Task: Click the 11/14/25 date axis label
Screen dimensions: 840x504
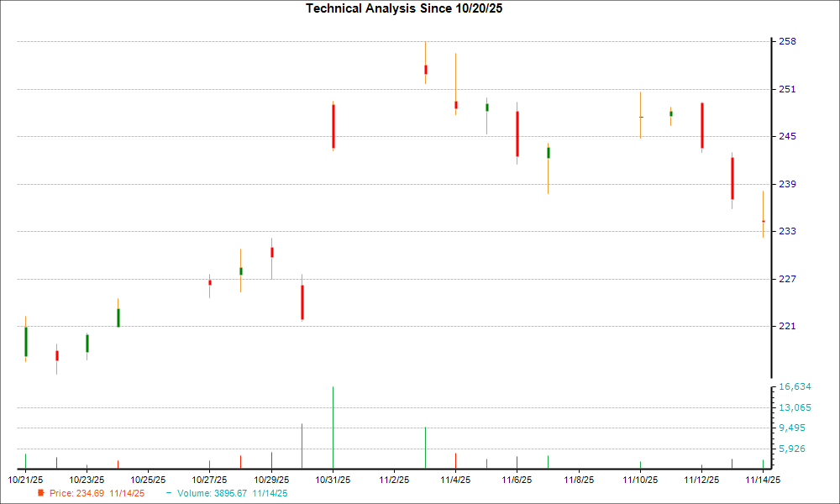Action: 764,478
